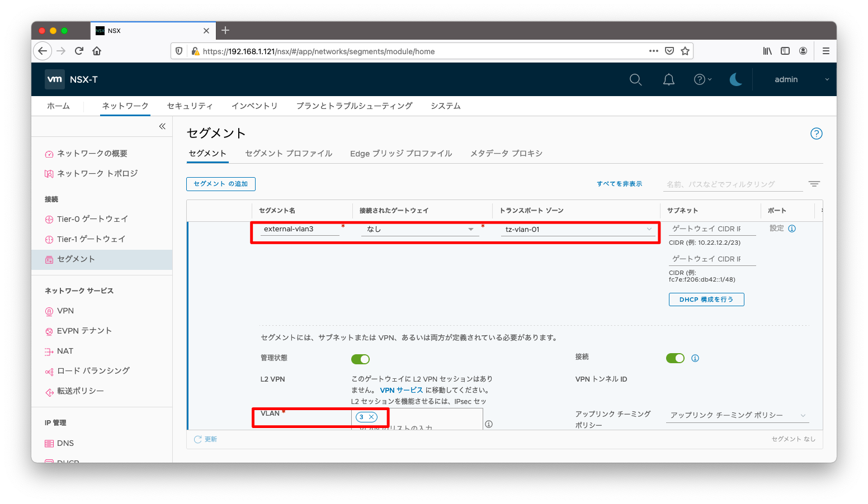Click the segment name field external-vlan3
Image resolution: width=868 pixels, height=504 pixels.
(x=300, y=229)
